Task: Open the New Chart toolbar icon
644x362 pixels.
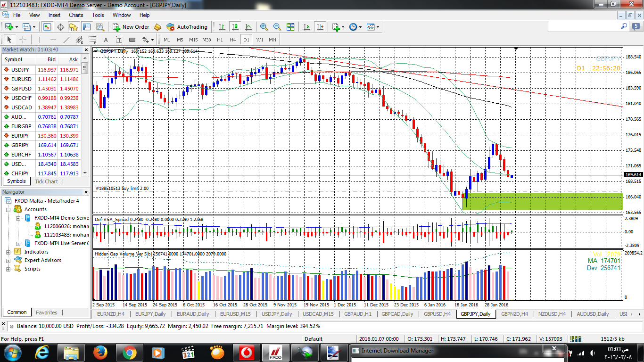Action: (9, 27)
